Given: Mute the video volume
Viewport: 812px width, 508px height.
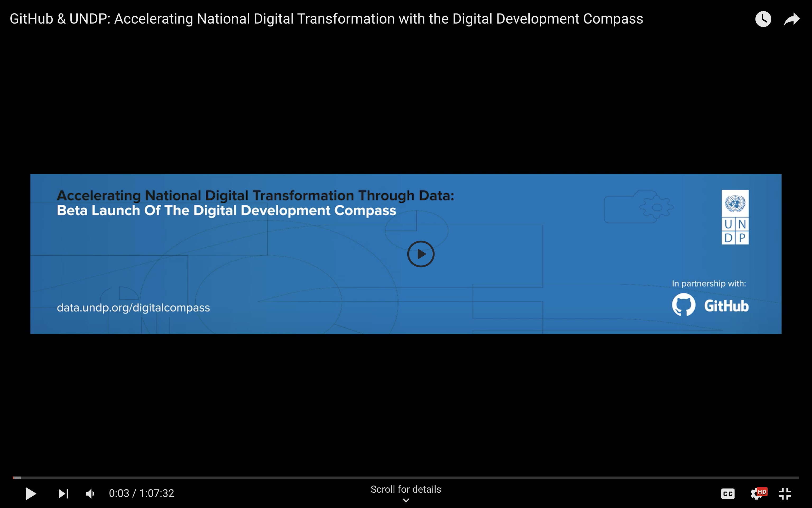Looking at the screenshot, I should tap(90, 493).
